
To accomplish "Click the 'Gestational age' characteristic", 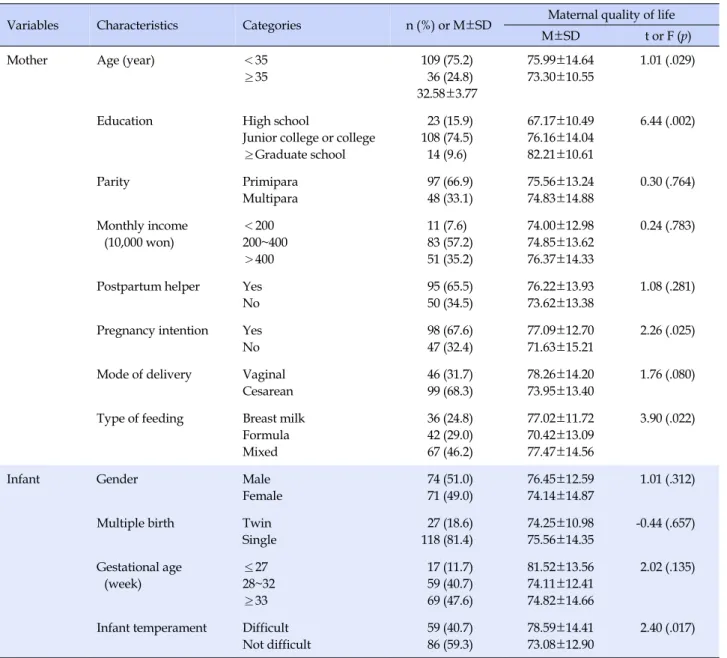I will point(139,567).
